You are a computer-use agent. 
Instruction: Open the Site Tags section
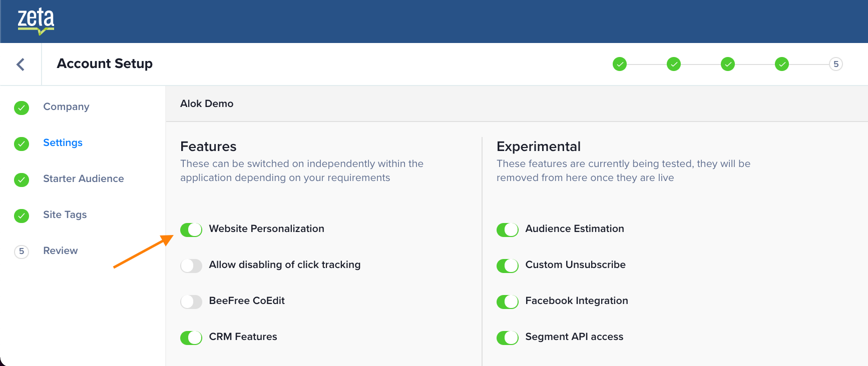pyautogui.click(x=65, y=215)
